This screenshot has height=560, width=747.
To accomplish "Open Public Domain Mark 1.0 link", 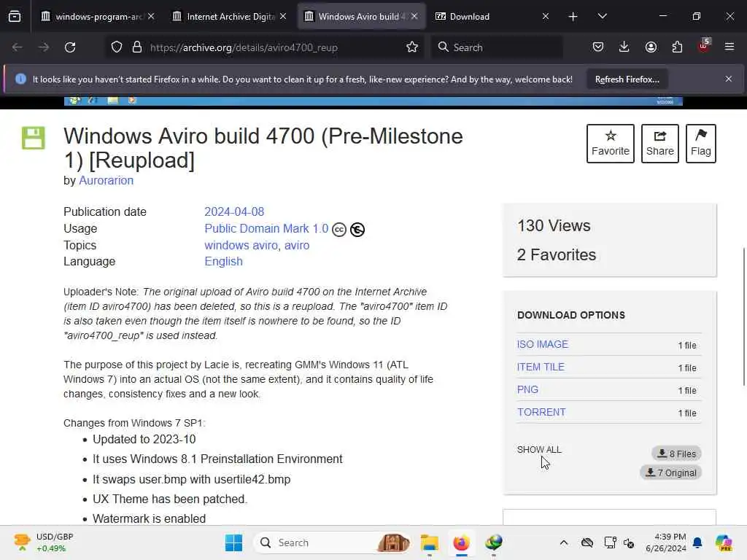I will click(x=266, y=228).
